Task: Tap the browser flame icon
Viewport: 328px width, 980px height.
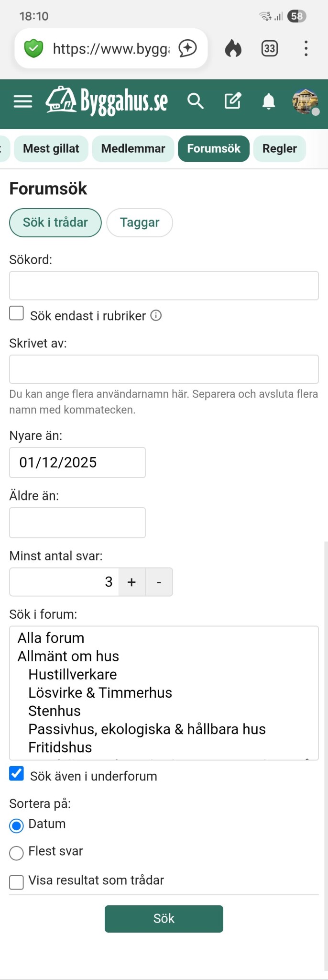Action: pos(233,48)
